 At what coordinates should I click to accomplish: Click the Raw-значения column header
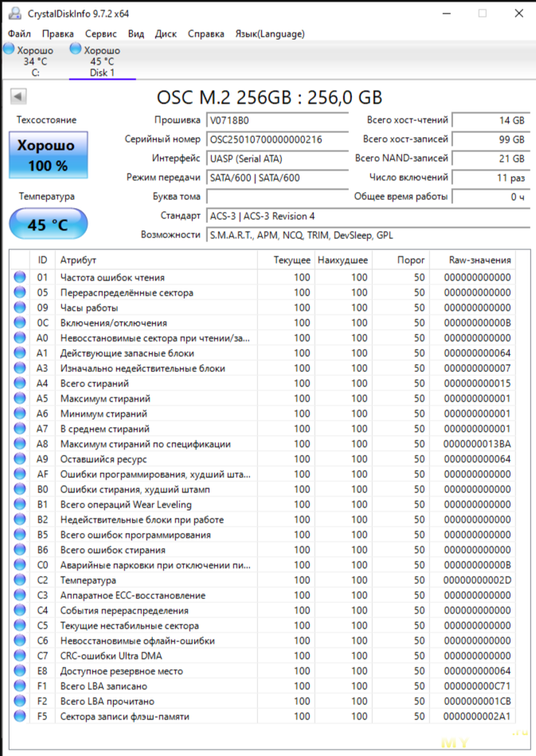(478, 260)
